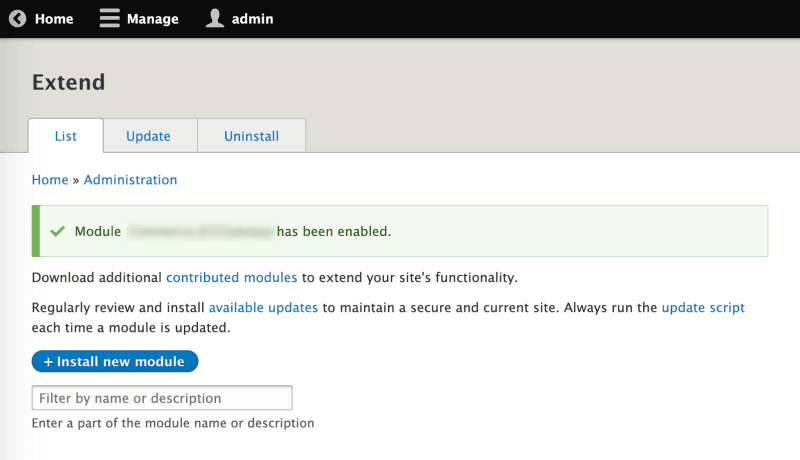Open the contributed modules link
800x460 pixels.
click(231, 277)
